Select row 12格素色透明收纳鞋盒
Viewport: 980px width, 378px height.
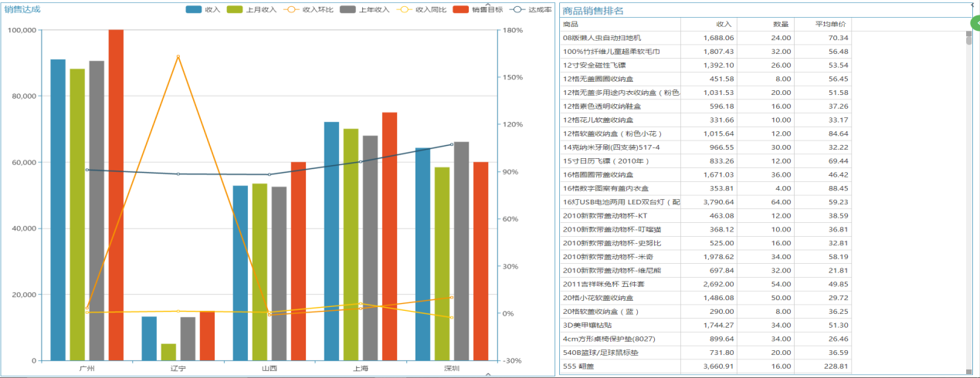point(706,106)
